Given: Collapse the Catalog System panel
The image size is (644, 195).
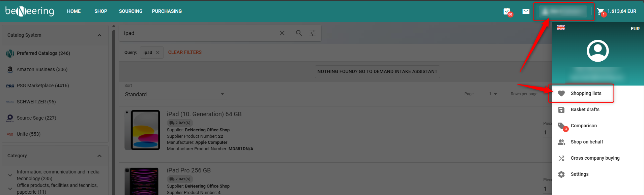Looking at the screenshot, I should click(x=99, y=35).
